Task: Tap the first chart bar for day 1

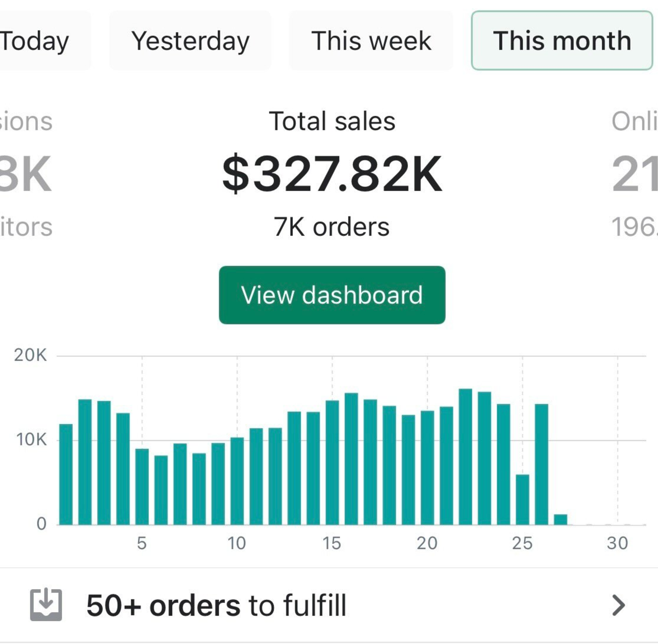Action: point(66,474)
